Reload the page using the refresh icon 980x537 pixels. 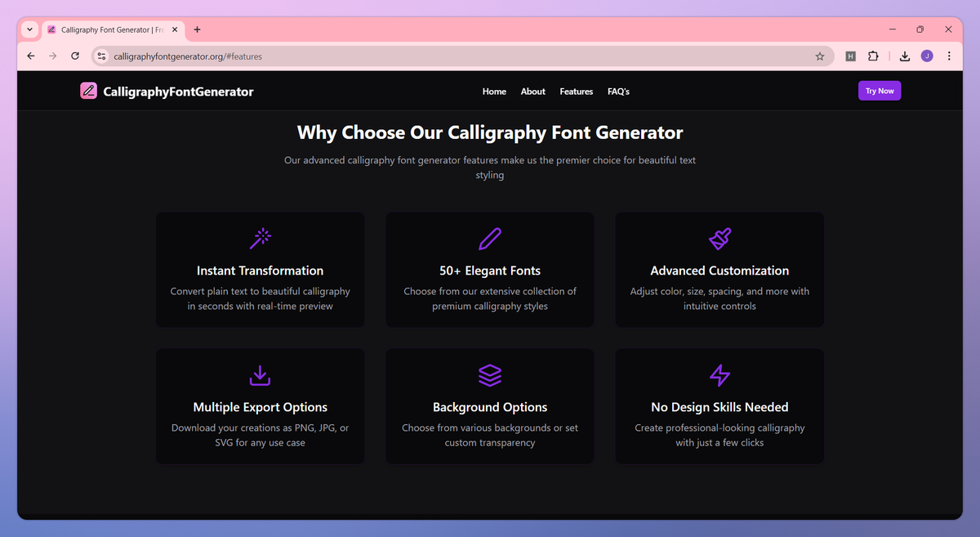pyautogui.click(x=74, y=56)
